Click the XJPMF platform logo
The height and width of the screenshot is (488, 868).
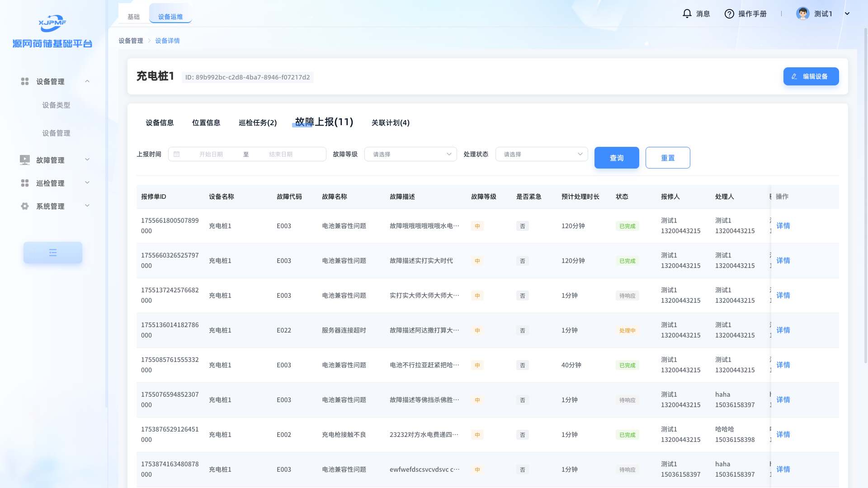tap(52, 23)
